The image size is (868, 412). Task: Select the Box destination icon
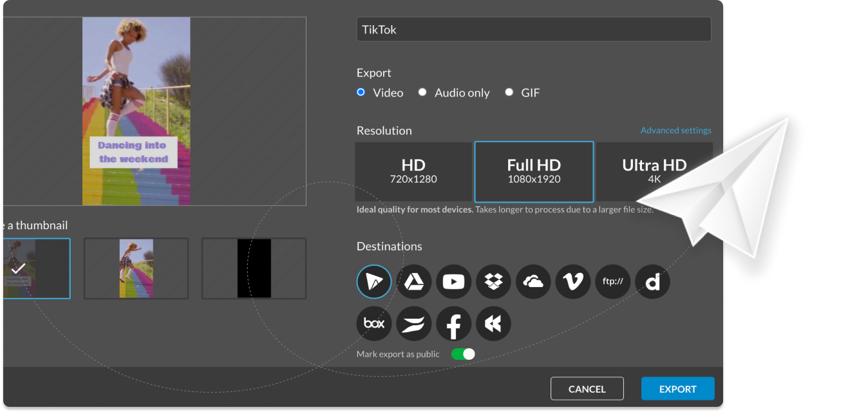click(x=374, y=324)
